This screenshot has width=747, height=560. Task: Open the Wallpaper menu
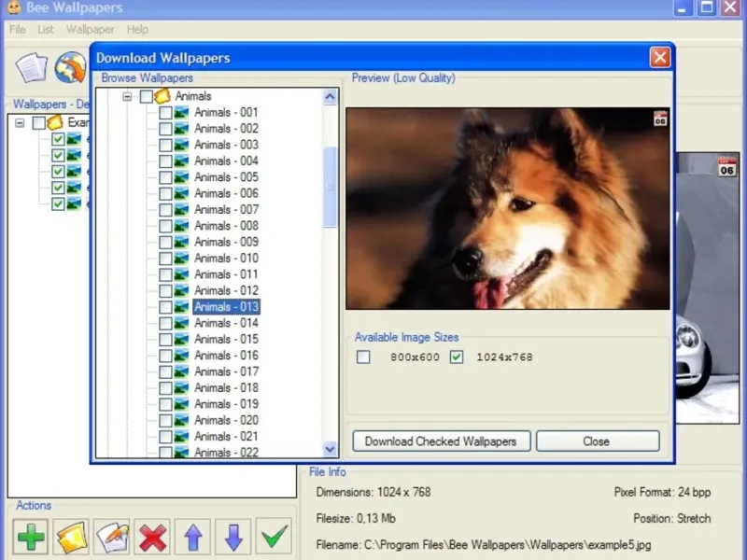tap(90, 30)
